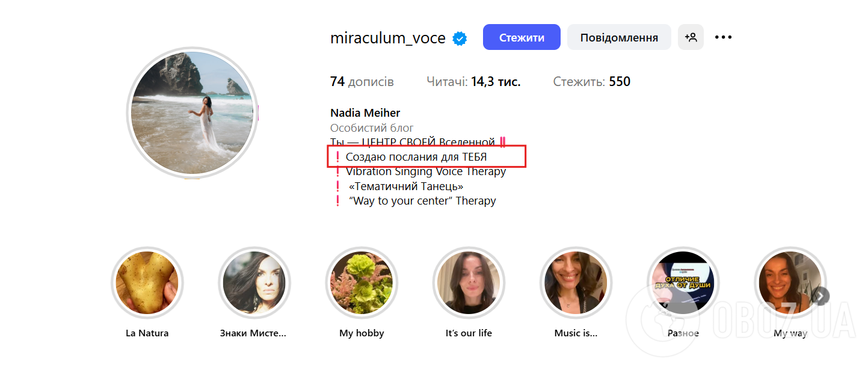The image size is (868, 367).
Task: Open the My hobby story highlight
Action: pos(362,283)
